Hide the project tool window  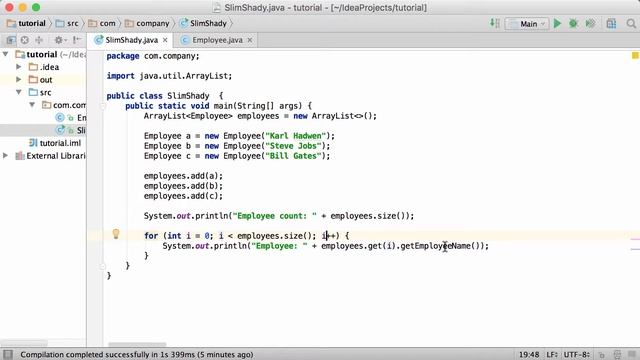[x=77, y=40]
